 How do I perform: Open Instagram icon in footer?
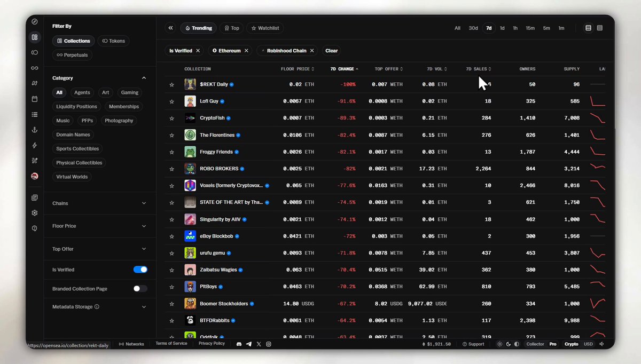coord(269,344)
